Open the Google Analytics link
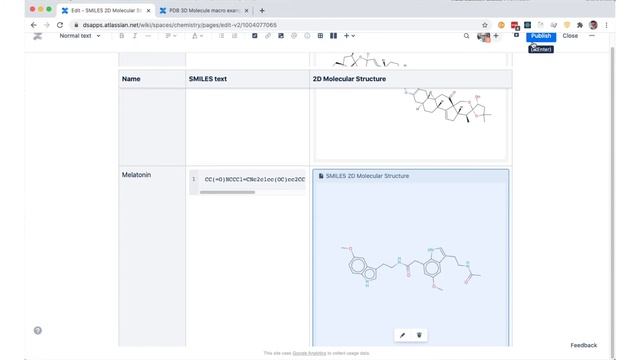The height and width of the screenshot is (360, 640). pyautogui.click(x=309, y=353)
